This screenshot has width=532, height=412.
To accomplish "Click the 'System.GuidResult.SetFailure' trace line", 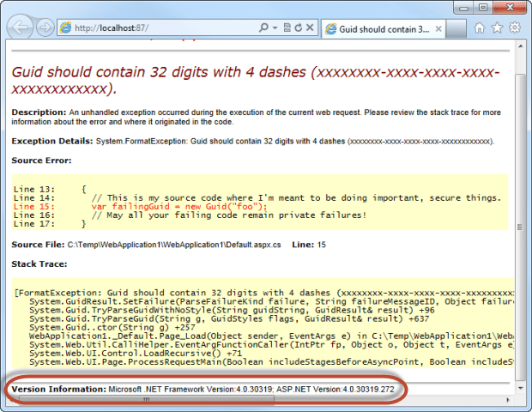I will click(x=271, y=301).
